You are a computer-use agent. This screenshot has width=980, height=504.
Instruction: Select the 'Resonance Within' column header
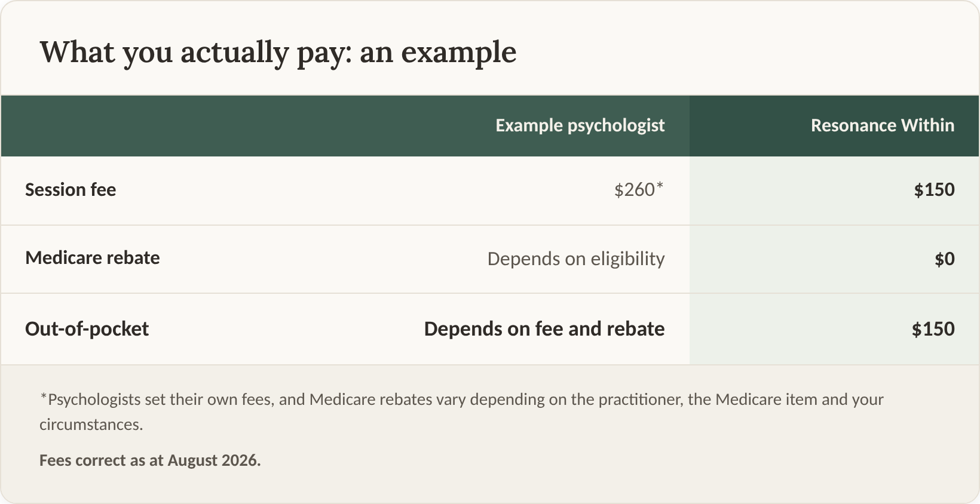(x=883, y=125)
